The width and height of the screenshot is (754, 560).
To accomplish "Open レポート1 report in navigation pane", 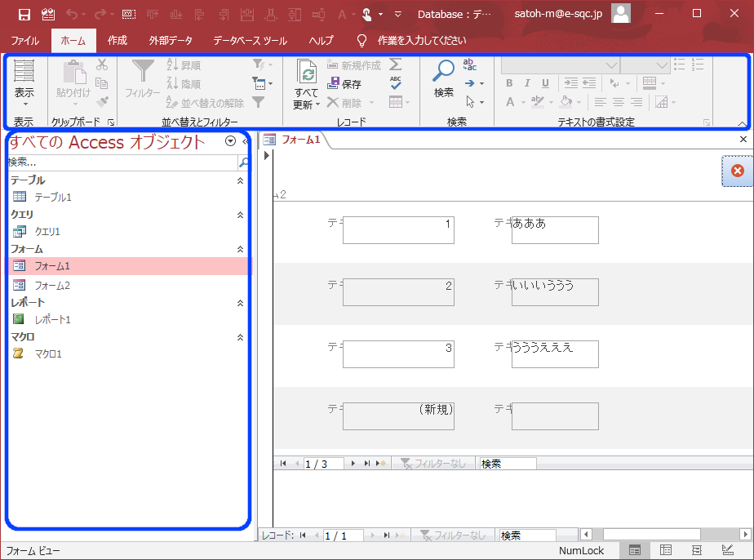I will (52, 319).
